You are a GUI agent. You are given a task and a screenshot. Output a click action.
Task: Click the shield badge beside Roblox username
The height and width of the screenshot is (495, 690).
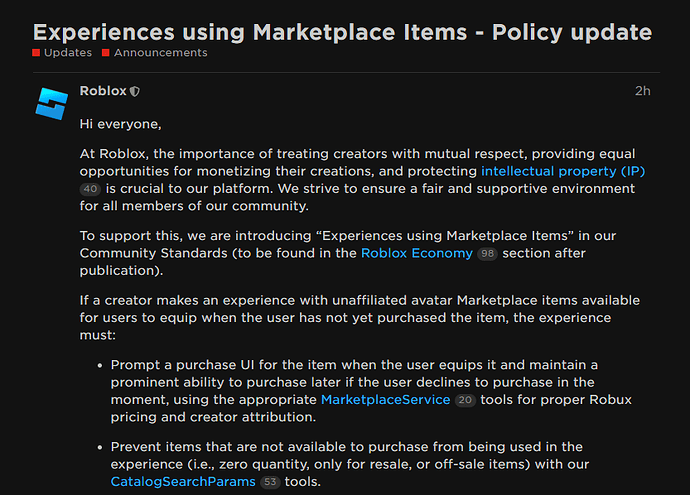(135, 91)
